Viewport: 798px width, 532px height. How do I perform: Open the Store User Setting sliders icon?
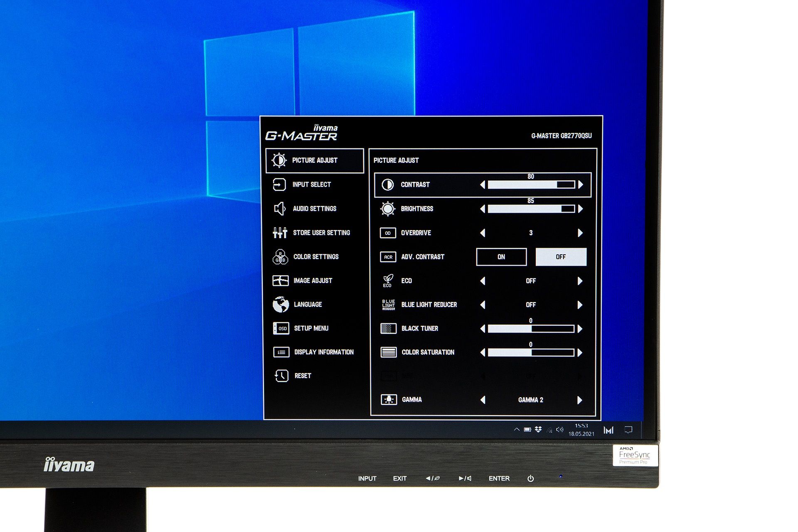tap(280, 233)
